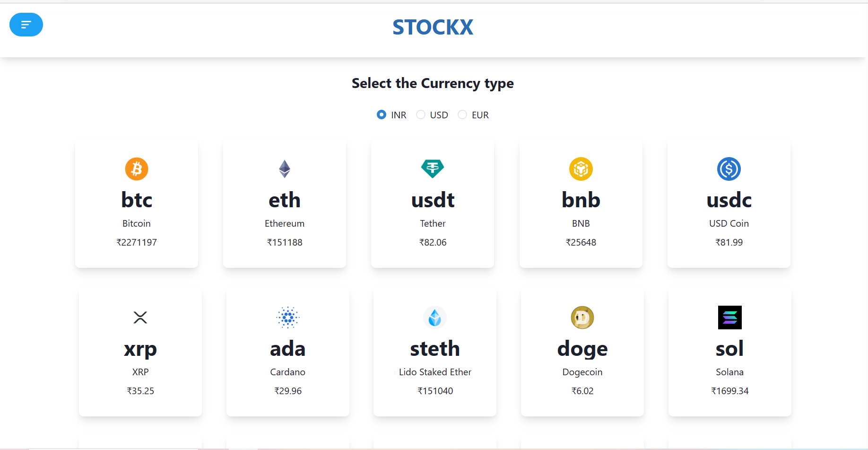868x450 pixels.
Task: Click the sol Solana price text
Action: coord(729,391)
